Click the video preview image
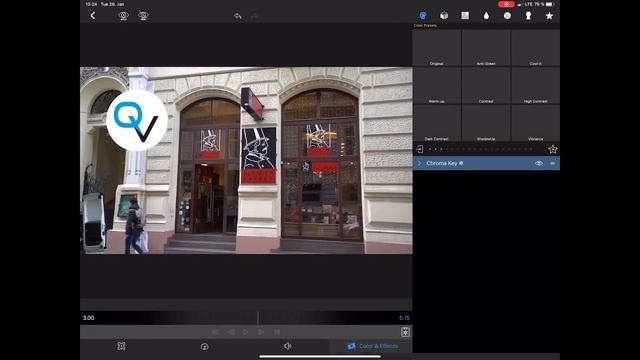Screen dimensions: 640x360 246,160
